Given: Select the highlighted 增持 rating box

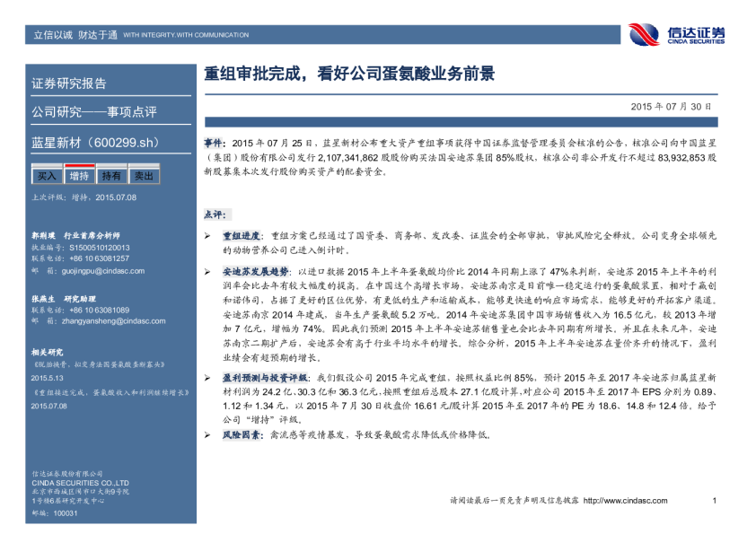Looking at the screenshot, I should (x=79, y=176).
